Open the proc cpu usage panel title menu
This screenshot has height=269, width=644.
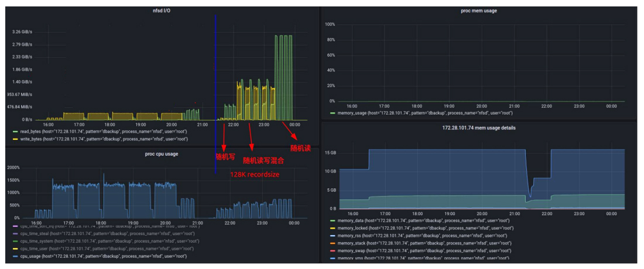point(161,154)
